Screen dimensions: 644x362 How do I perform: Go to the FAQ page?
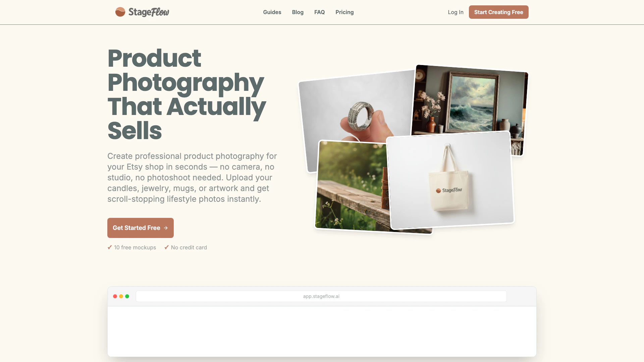point(319,12)
